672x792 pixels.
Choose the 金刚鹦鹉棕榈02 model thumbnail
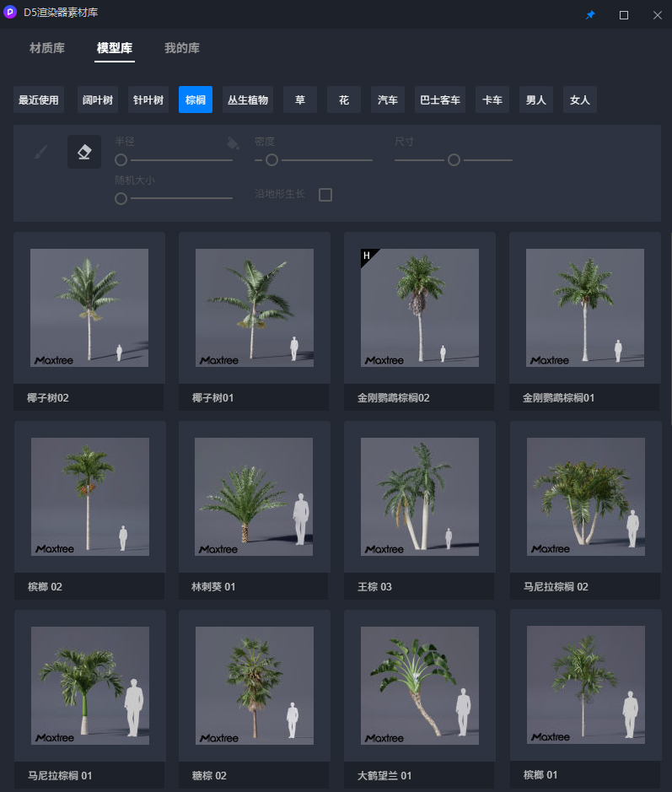420,308
